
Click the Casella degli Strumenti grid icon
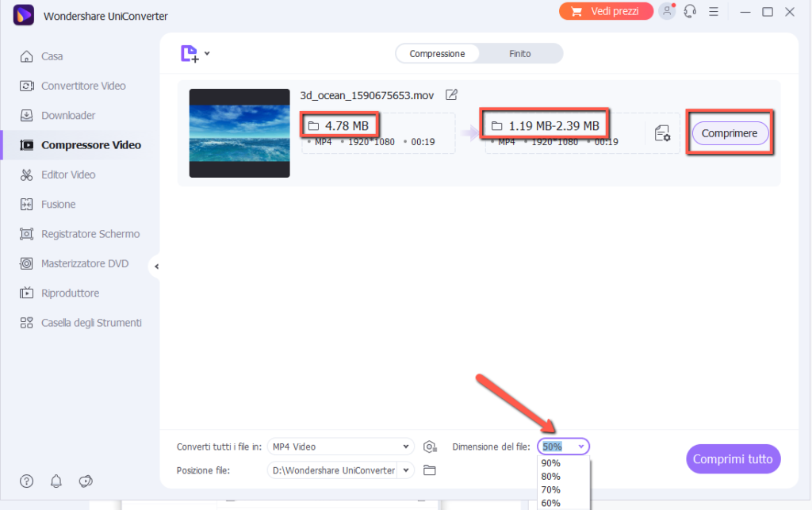tap(26, 323)
